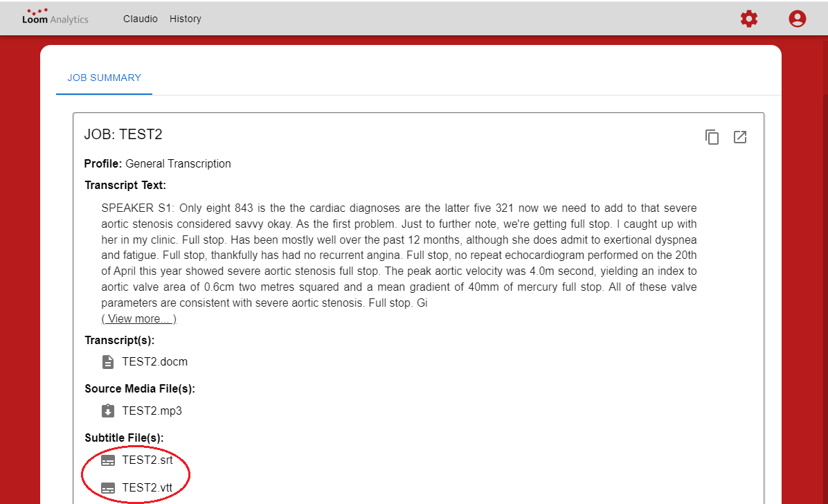Click the download icon beside TEST2.mp3
This screenshot has height=504, width=828.
coord(108,411)
